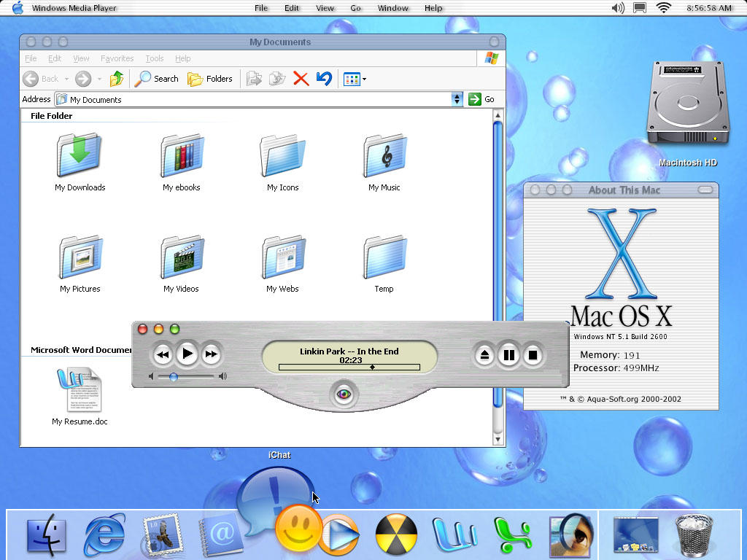Click the red Delete X toolbar icon
747x560 pixels.
pos(301,79)
